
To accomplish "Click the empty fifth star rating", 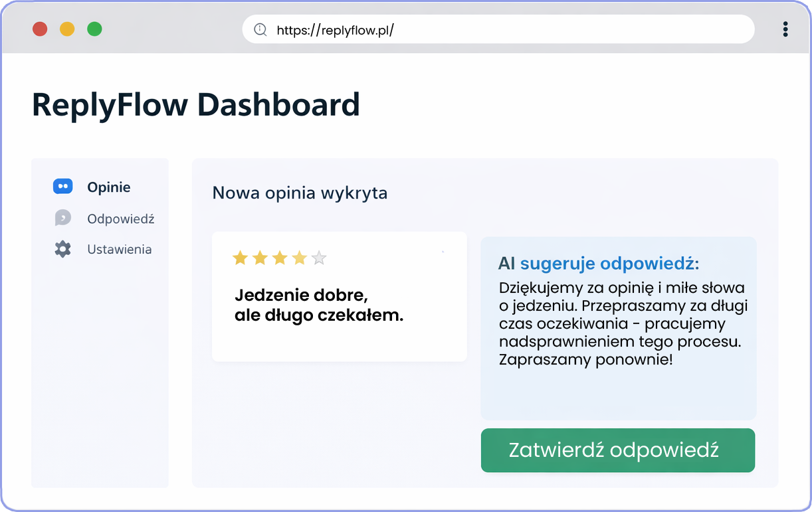I will tap(319, 258).
